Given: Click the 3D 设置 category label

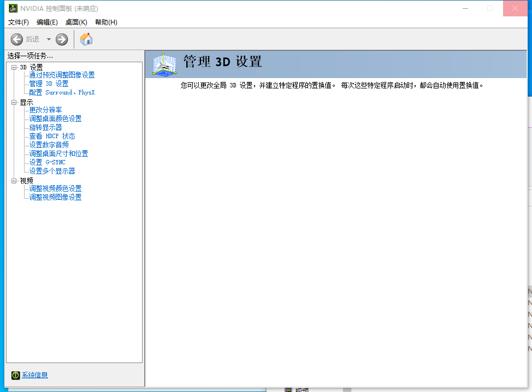Looking at the screenshot, I should pos(31,67).
